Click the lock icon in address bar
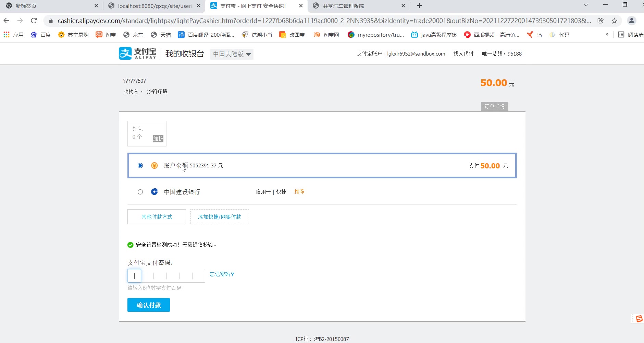 tap(51, 21)
